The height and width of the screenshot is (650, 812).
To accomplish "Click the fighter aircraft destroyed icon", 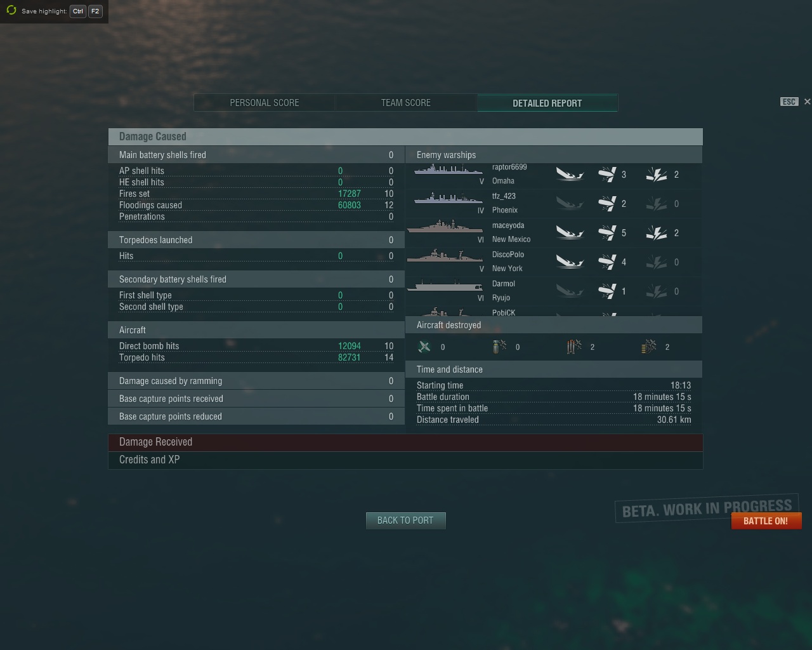I will (x=424, y=347).
